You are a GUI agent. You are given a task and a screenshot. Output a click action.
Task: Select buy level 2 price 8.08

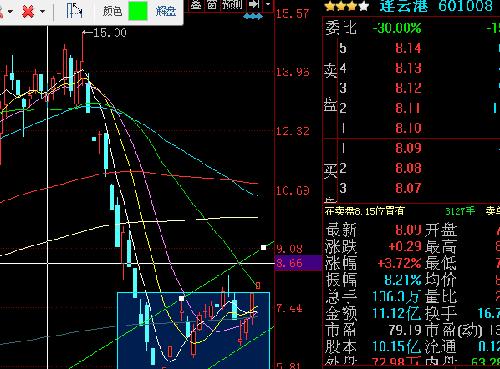tap(408, 168)
